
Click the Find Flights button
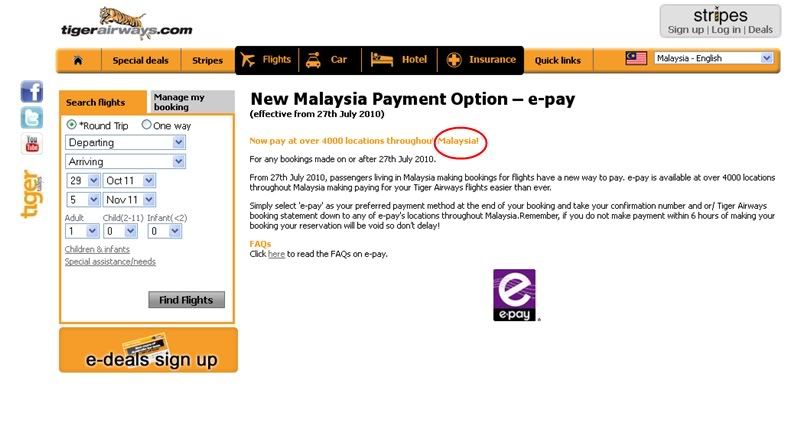186,300
